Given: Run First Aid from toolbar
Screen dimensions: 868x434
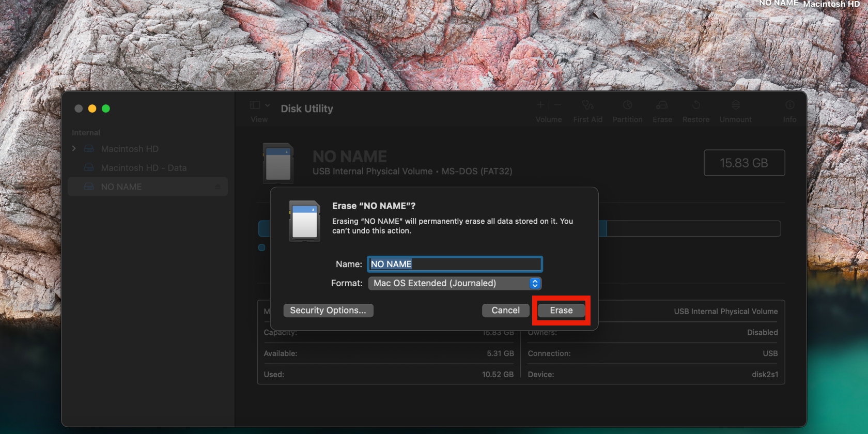Looking at the screenshot, I should [588, 105].
